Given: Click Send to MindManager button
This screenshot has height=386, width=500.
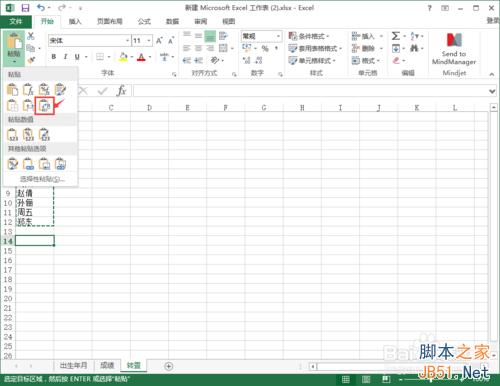Looking at the screenshot, I should pos(454,49).
